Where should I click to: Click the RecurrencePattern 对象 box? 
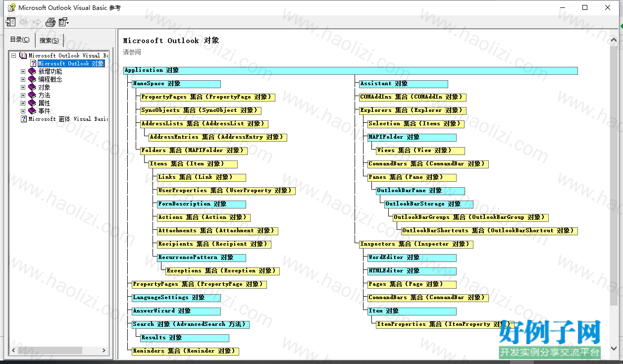coord(201,258)
